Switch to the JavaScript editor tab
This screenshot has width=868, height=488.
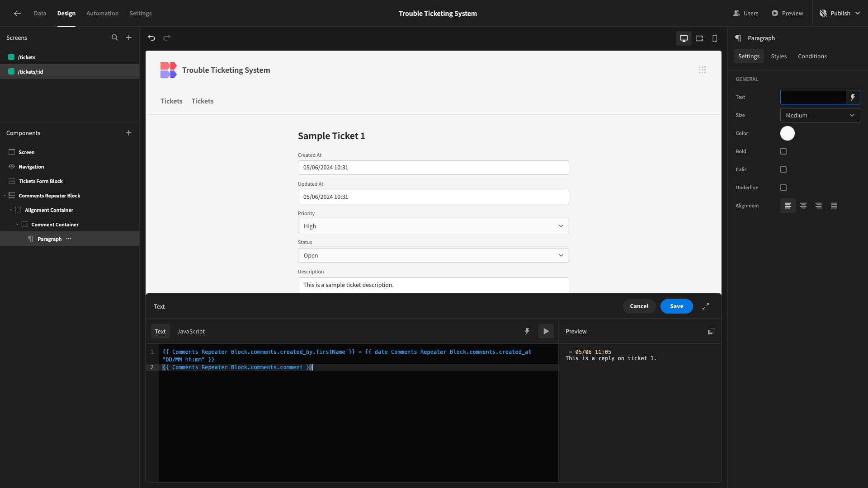[191, 331]
